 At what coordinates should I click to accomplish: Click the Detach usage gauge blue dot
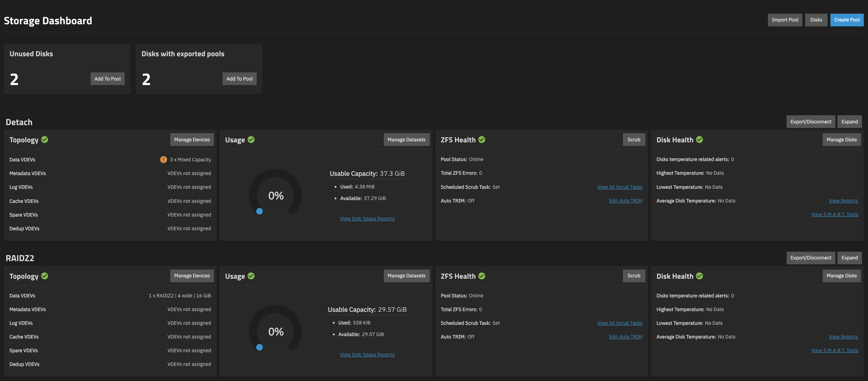coord(259,211)
